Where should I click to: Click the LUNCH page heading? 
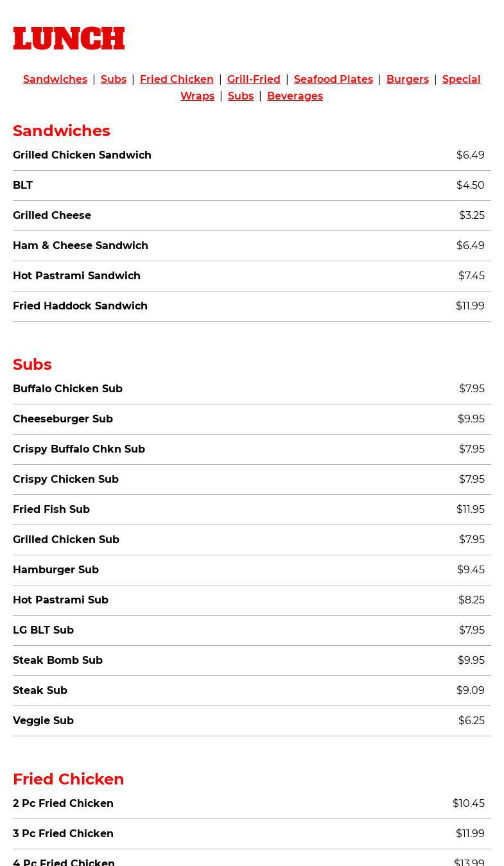point(69,39)
